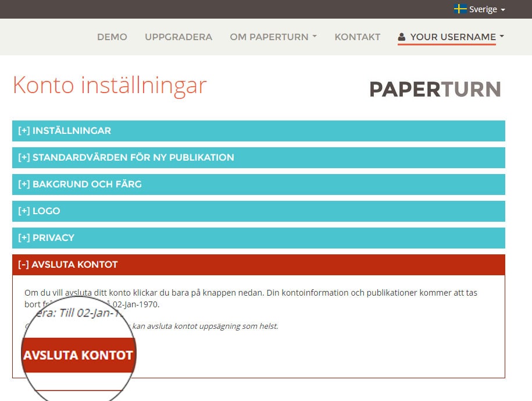Open the YOUR USERNAME account menu
The image size is (532, 401).
(451, 37)
